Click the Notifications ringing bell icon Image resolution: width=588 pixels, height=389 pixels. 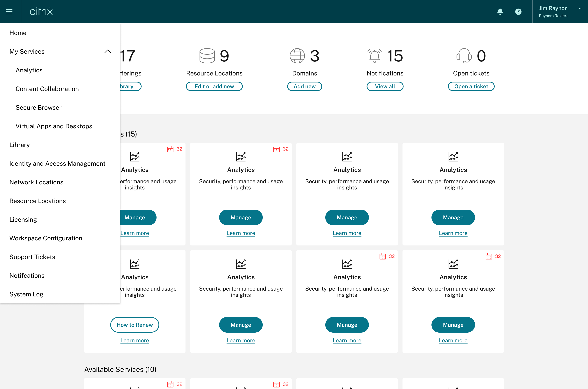(x=374, y=56)
